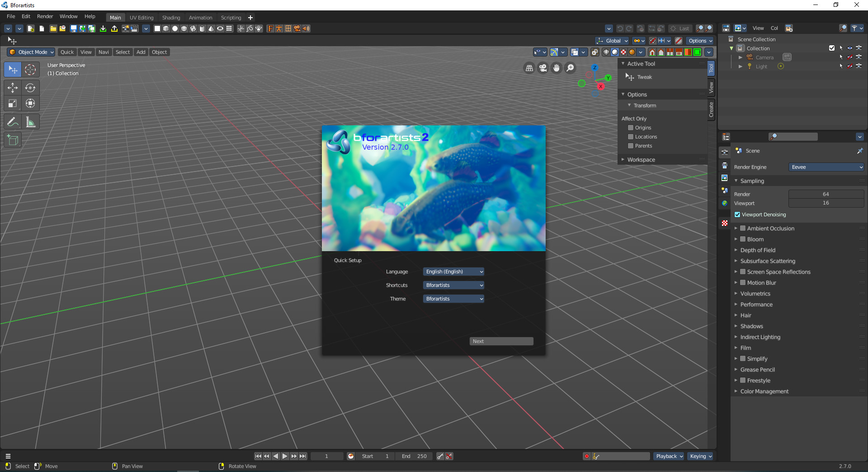Viewport: 868px width, 472px height.
Task: Select the Move tool in left toolbar
Action: coord(13,88)
